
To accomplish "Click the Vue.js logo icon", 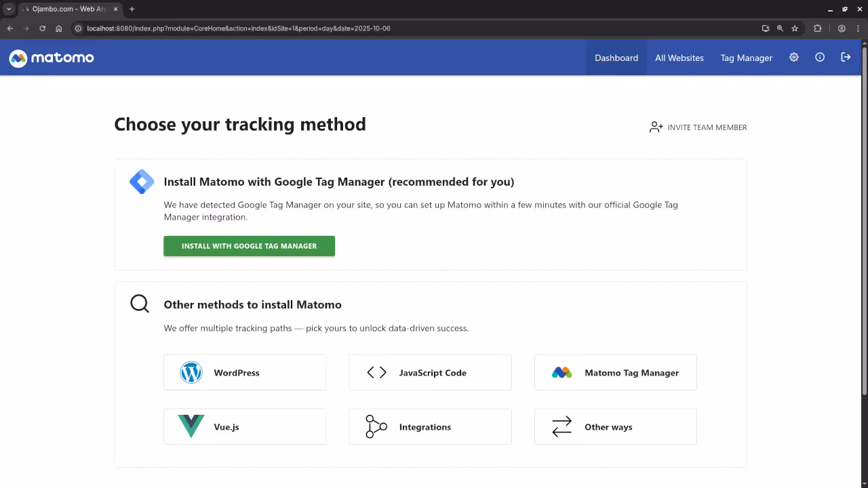I will point(191,427).
